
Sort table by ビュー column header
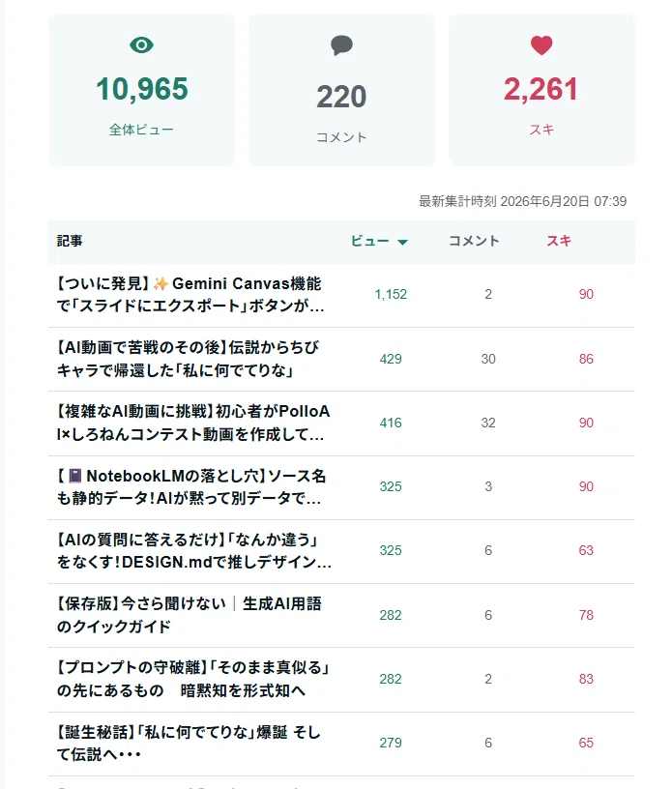[379, 241]
